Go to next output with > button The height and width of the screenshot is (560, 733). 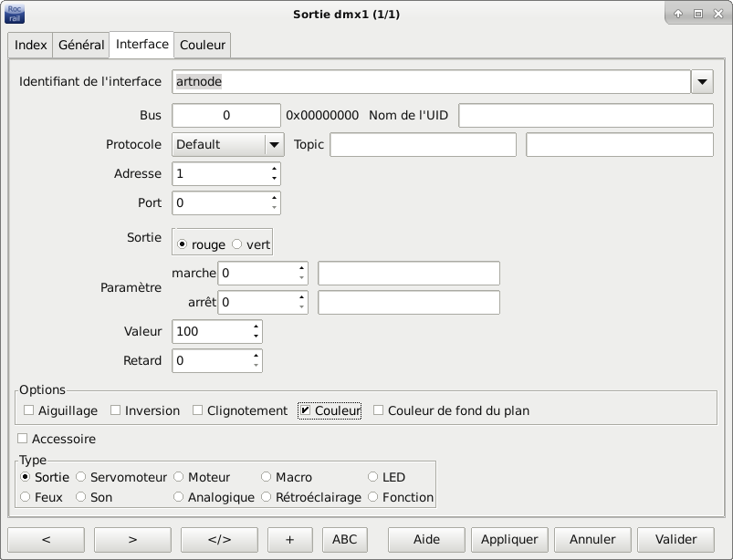click(x=132, y=539)
